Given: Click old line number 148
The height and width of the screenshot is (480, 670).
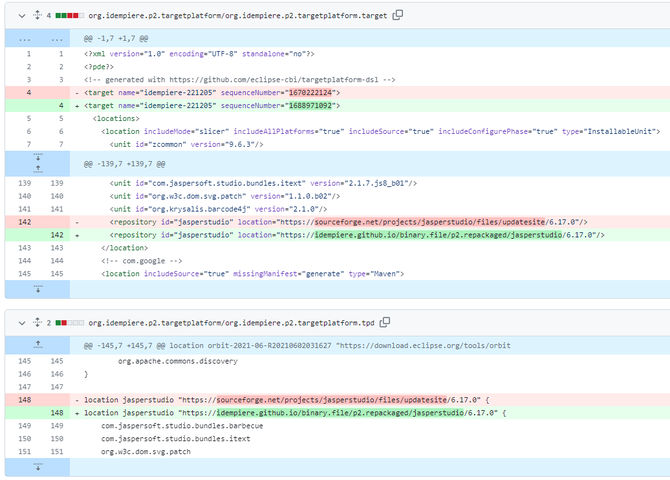Looking at the screenshot, I should pos(24,400).
